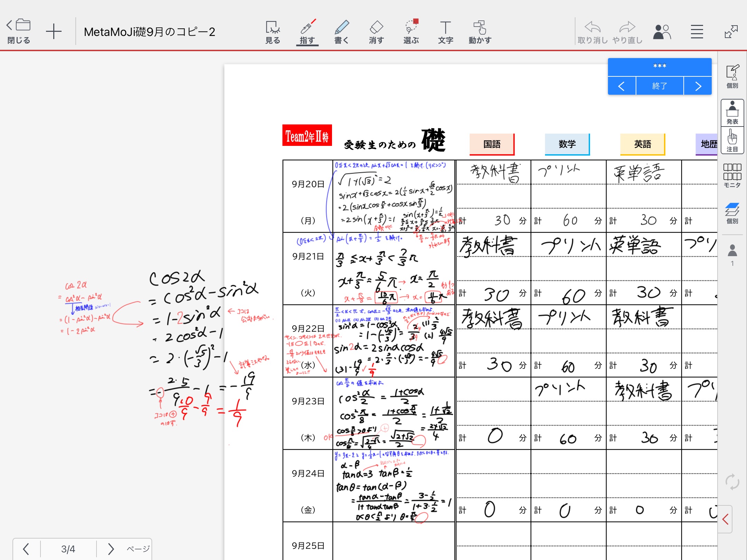Select the 見る view mode tool
747x560 pixels.
click(x=273, y=32)
